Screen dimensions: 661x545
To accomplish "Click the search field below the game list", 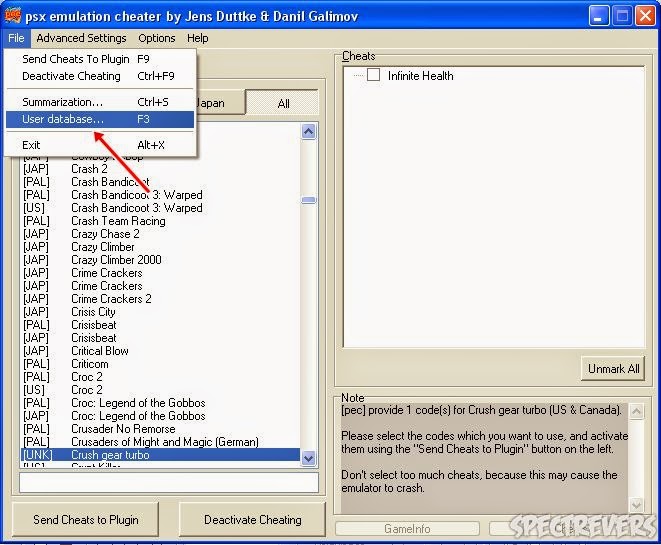I will point(169,482).
